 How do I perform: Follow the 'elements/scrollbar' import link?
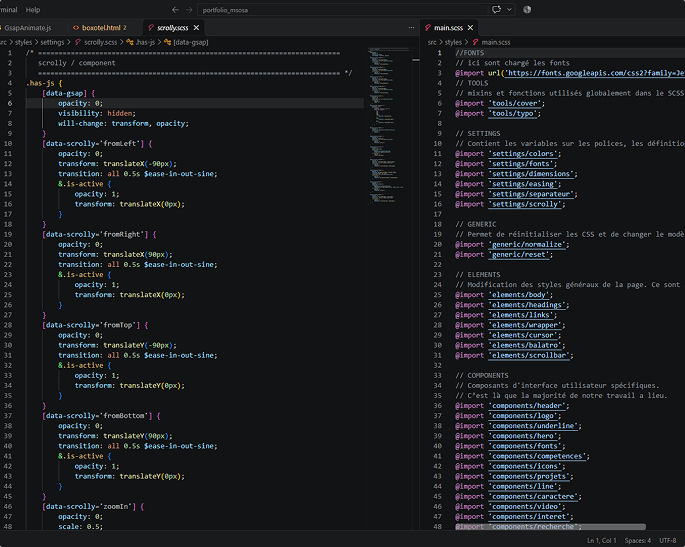pyautogui.click(x=529, y=355)
